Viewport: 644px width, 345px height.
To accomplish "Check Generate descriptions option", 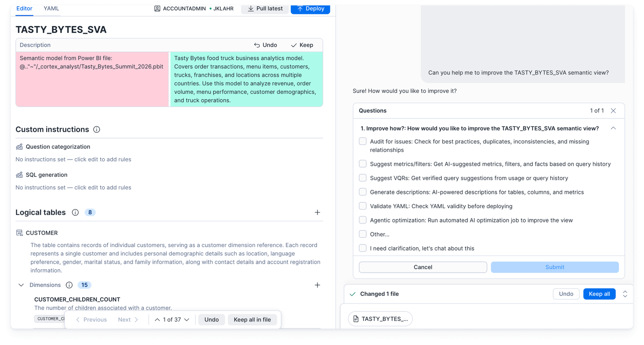I will coord(363,192).
